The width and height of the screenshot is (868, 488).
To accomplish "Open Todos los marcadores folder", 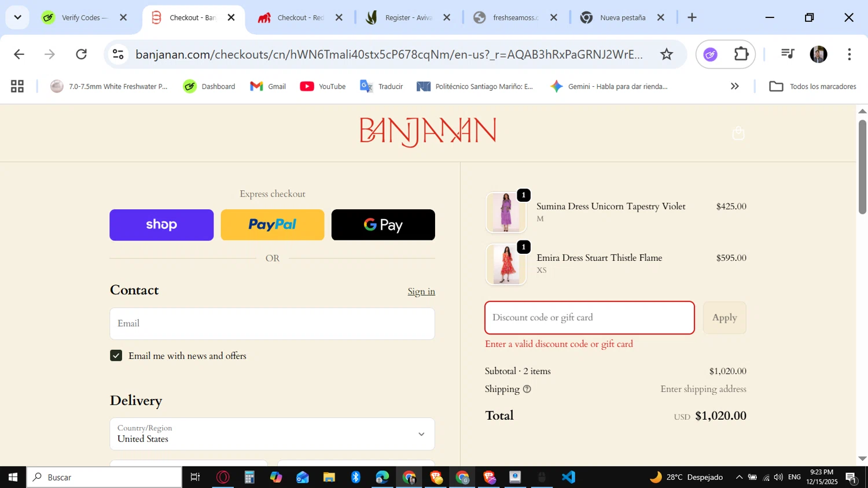I will tap(812, 86).
